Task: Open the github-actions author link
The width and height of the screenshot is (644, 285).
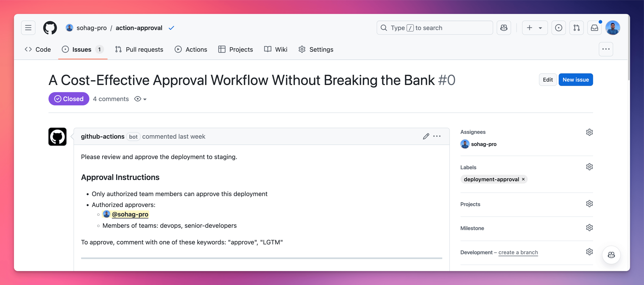Action: click(x=102, y=136)
